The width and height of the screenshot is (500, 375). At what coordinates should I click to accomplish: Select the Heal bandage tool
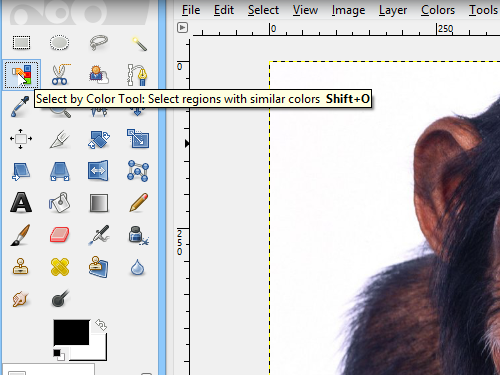point(60,267)
